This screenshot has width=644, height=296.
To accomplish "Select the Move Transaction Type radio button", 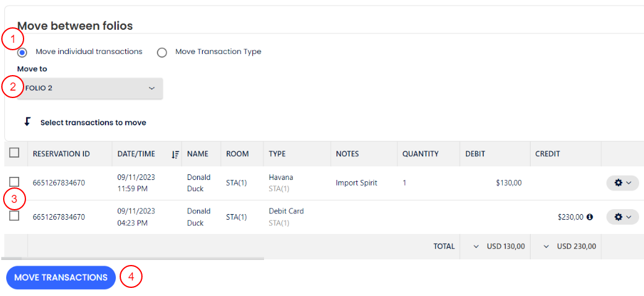I will 162,52.
